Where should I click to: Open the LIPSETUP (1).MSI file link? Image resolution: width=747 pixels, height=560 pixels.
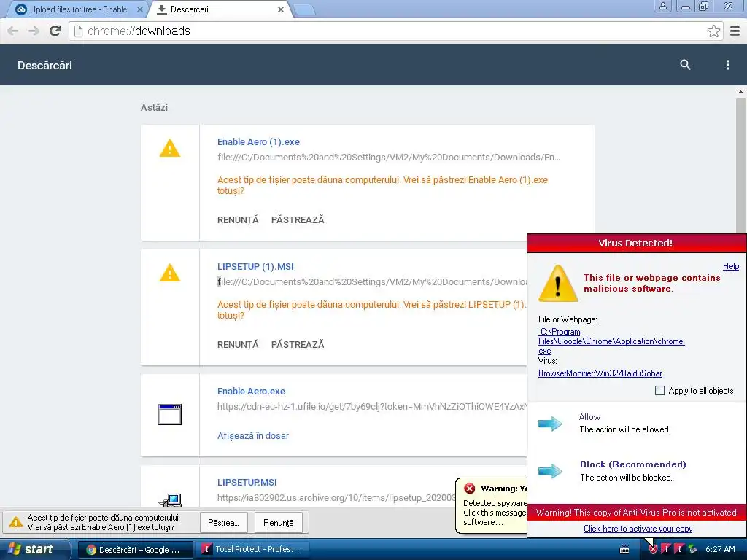[x=255, y=267]
